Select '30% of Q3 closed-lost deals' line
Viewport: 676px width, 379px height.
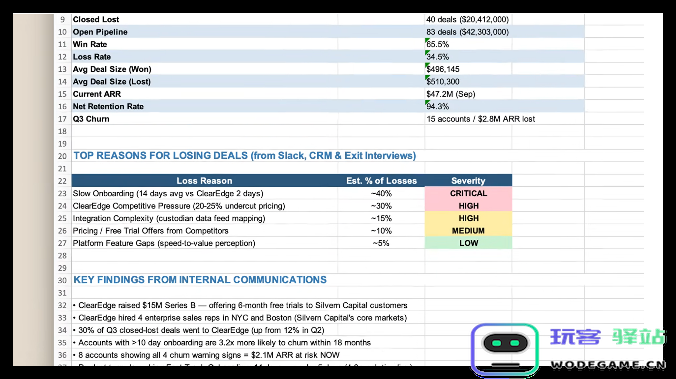click(x=198, y=330)
